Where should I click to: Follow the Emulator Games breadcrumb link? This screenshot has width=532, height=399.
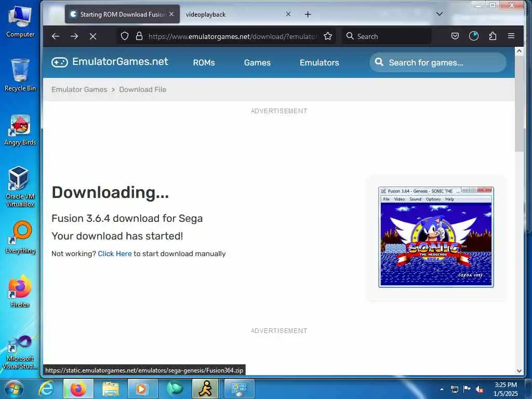coord(79,89)
